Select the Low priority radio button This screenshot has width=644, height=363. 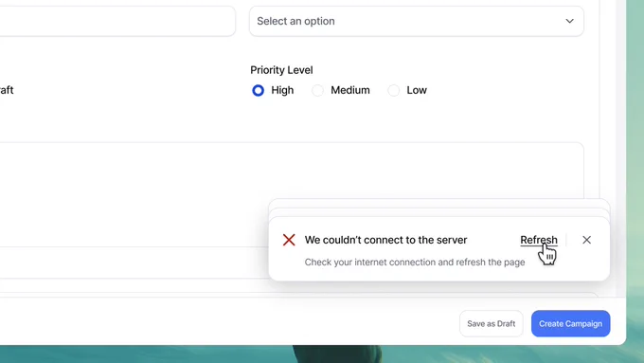tap(393, 90)
